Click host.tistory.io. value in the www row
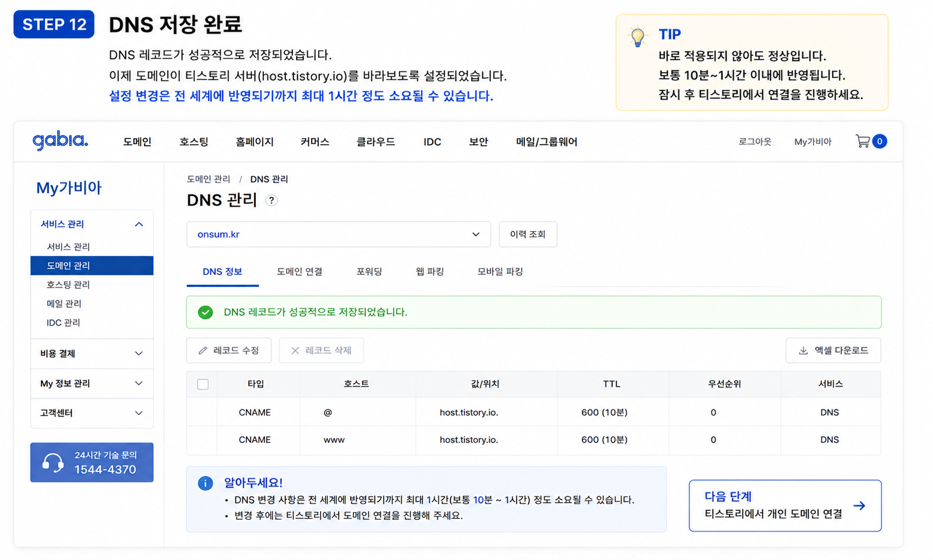 [x=469, y=440]
